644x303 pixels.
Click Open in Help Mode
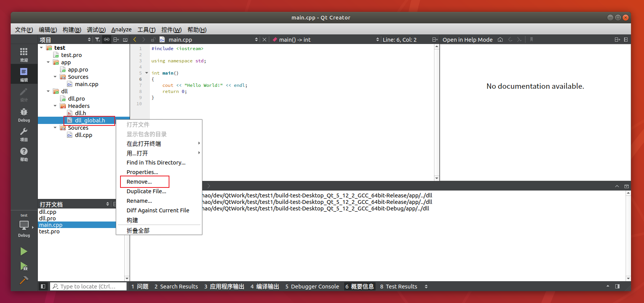(x=467, y=40)
